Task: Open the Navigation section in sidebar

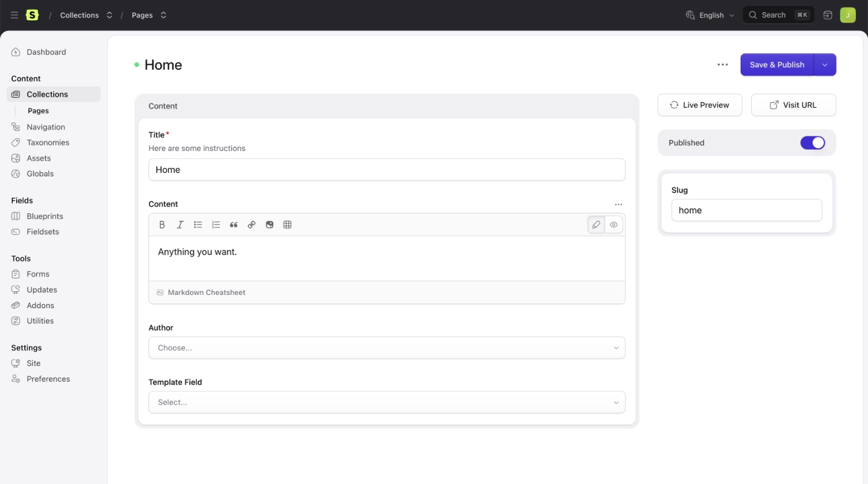Action: pyautogui.click(x=46, y=127)
